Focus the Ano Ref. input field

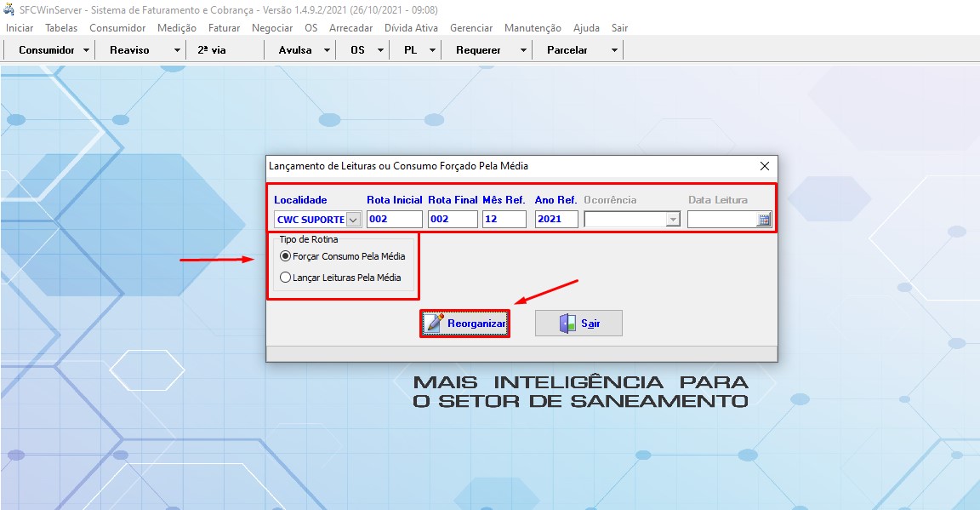556,220
